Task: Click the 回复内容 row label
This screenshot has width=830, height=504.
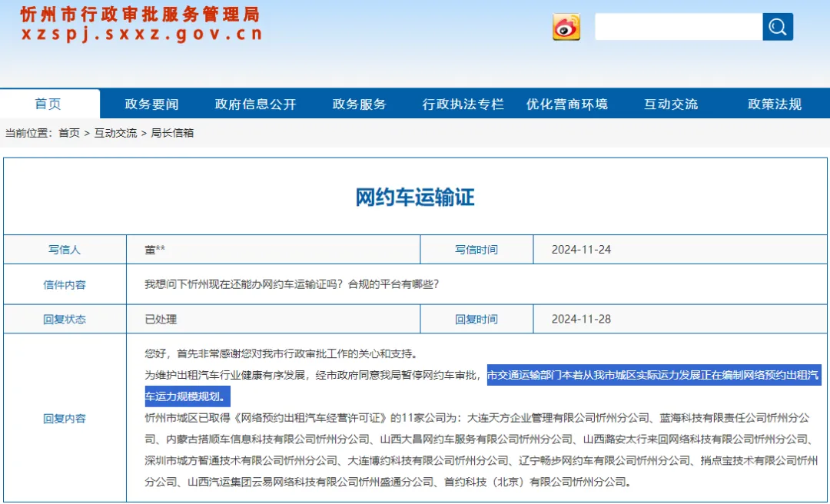Action: [x=65, y=419]
